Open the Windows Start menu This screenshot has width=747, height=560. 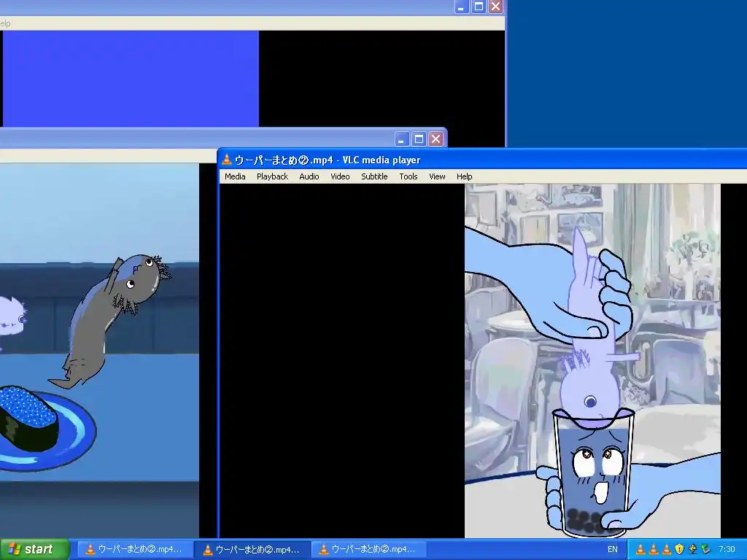(35, 549)
